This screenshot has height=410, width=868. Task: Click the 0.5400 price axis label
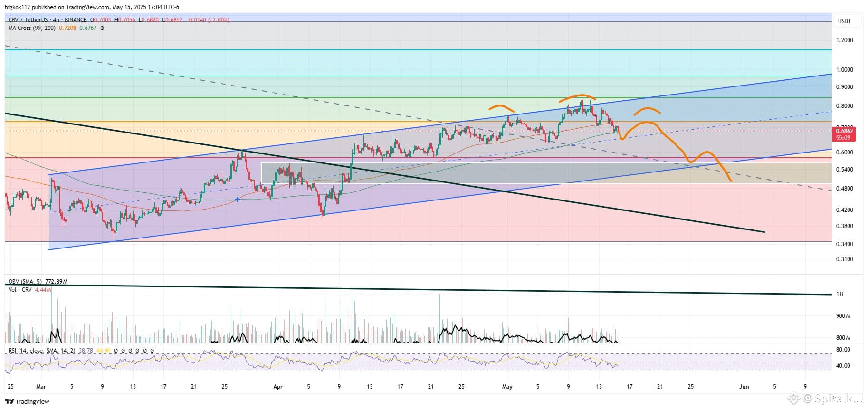coord(845,170)
